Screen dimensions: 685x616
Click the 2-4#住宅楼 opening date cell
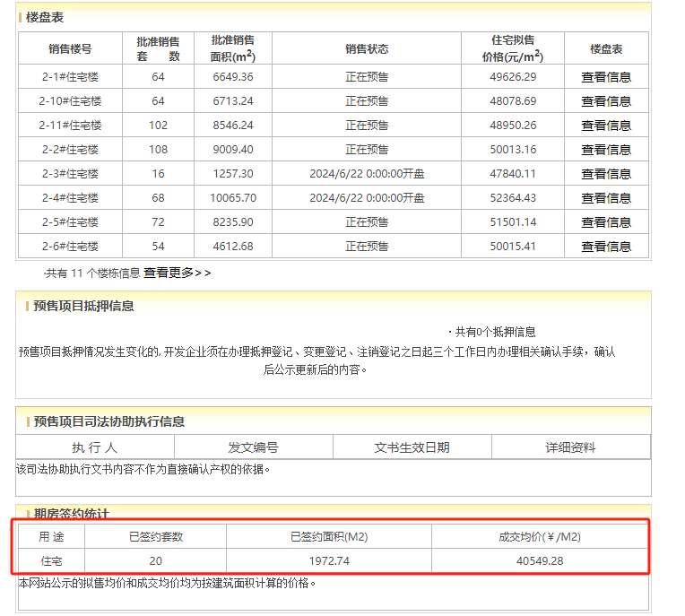367,198
